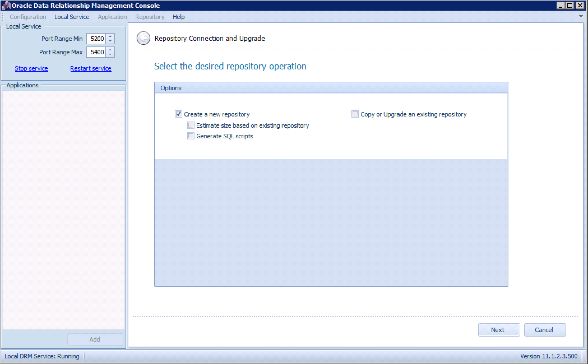
Task: Increase Port Range Min with up arrow
Action: tap(110, 36)
